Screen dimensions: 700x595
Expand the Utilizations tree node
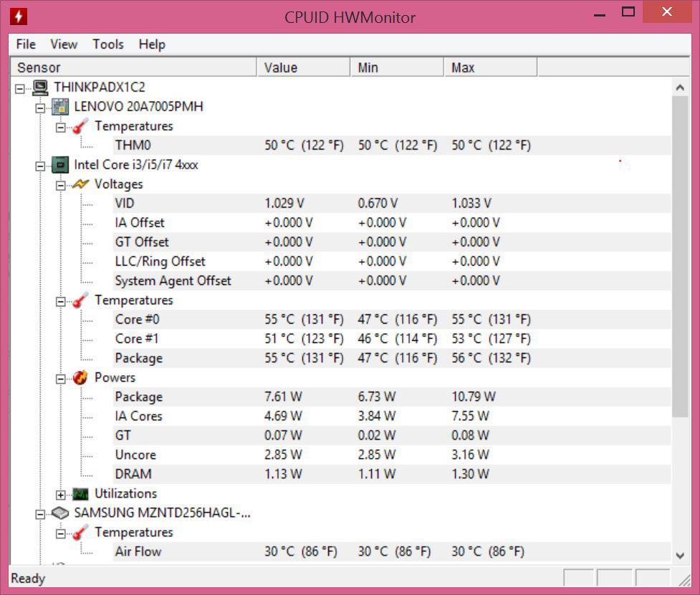(x=61, y=495)
